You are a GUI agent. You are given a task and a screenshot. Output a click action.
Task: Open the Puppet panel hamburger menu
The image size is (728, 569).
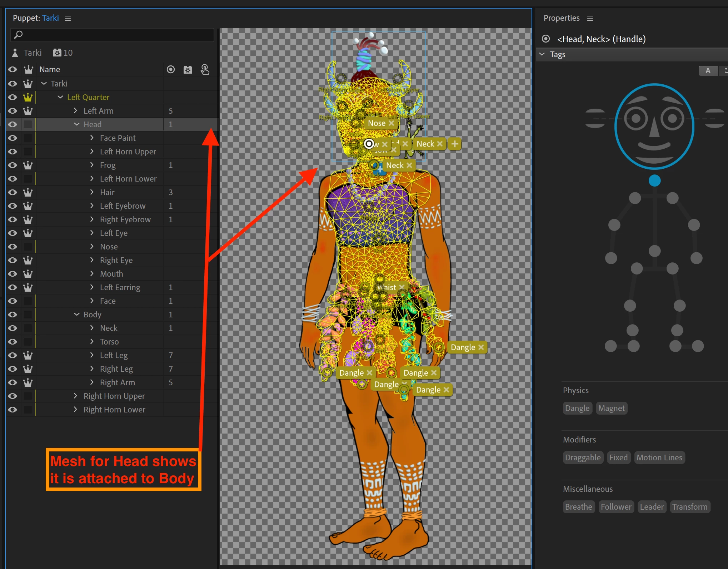point(68,18)
